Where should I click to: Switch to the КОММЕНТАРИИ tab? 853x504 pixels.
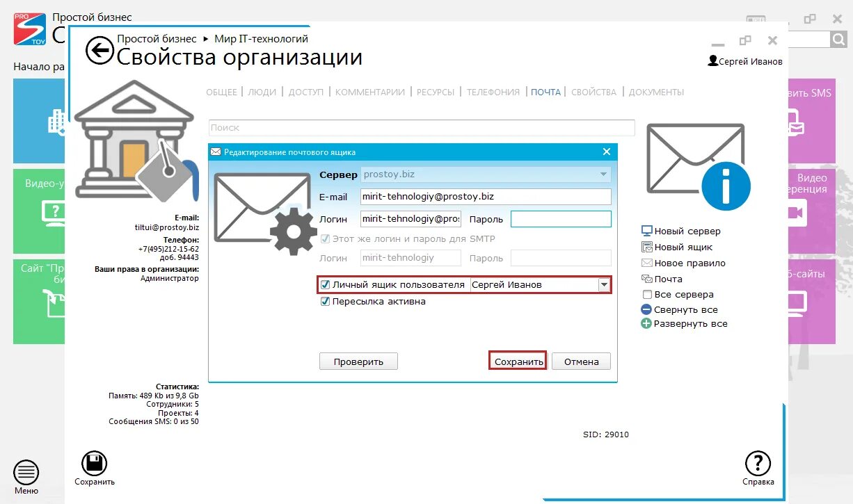370,92
